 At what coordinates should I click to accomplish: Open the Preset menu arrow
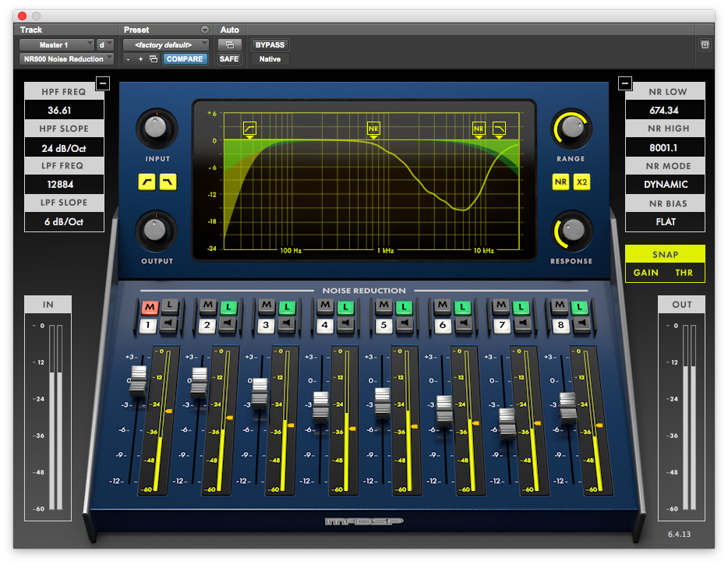coord(205,30)
